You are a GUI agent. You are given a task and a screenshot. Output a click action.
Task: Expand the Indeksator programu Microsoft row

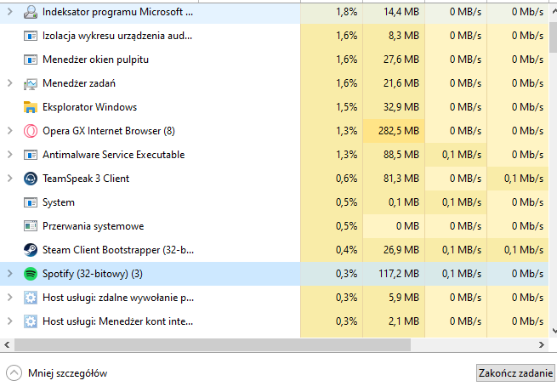tap(10, 12)
